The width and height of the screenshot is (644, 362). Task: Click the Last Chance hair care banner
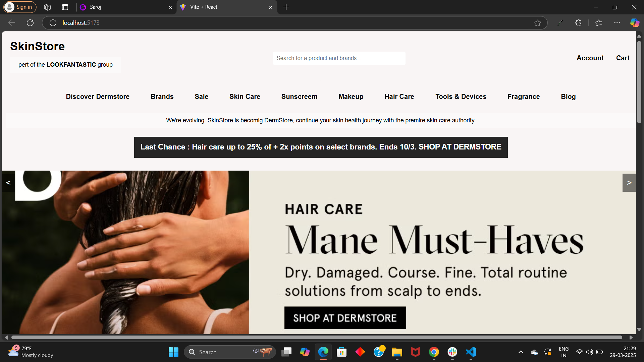pos(321,147)
